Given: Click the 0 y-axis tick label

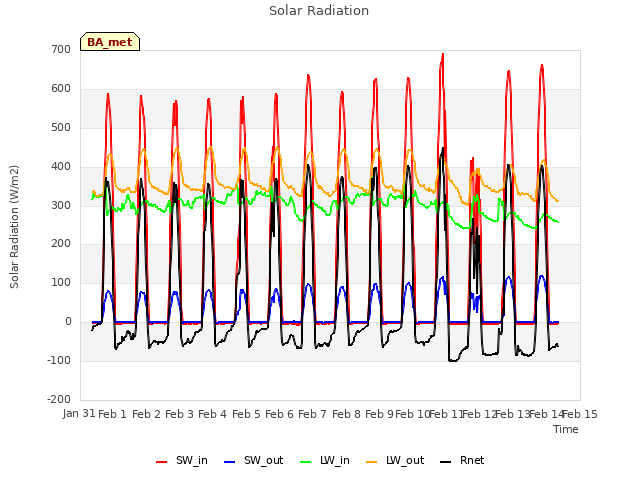Looking at the screenshot, I should point(68,322).
